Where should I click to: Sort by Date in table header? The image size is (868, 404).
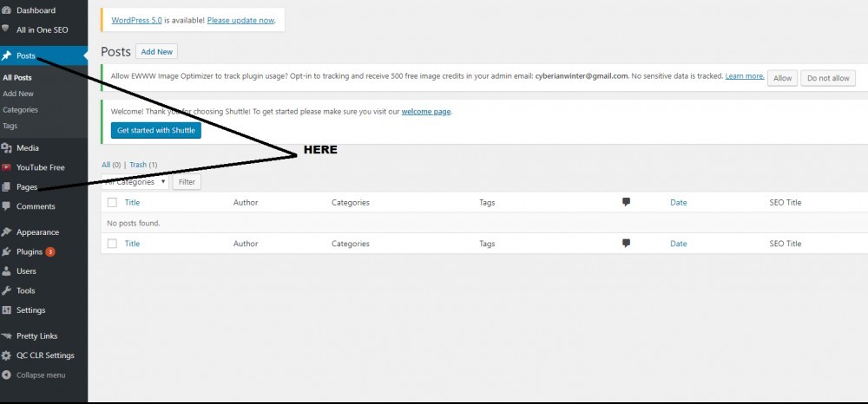point(678,202)
